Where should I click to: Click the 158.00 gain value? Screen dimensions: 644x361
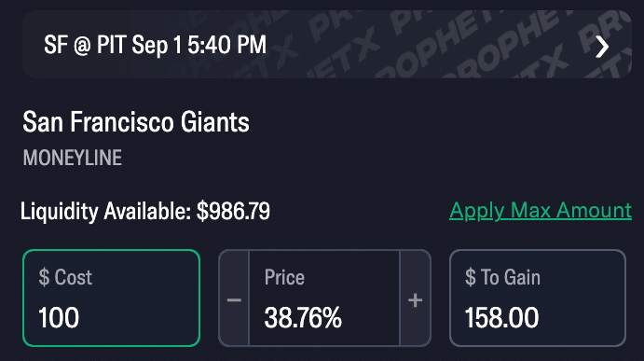point(501,318)
